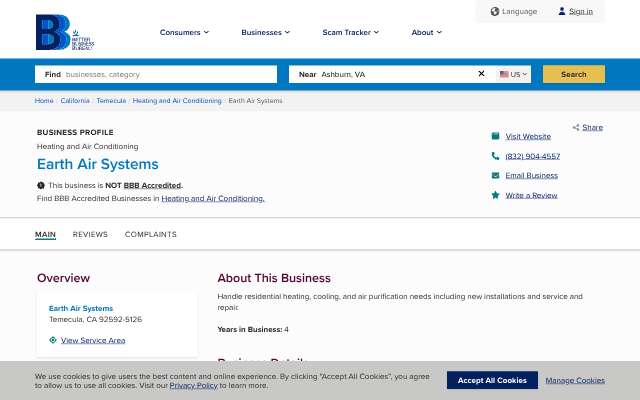This screenshot has width=640, height=400.
Task: Open the Language selector
Action: pos(514,11)
